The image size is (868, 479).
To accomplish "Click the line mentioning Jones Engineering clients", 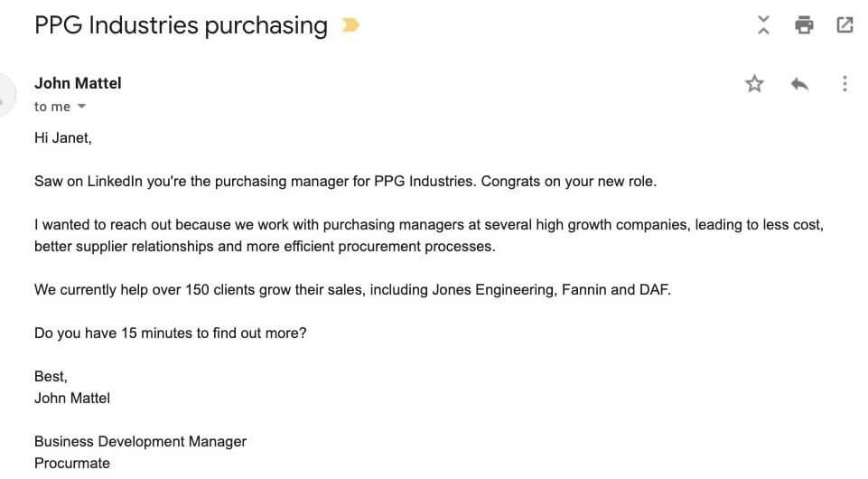I will click(x=352, y=290).
